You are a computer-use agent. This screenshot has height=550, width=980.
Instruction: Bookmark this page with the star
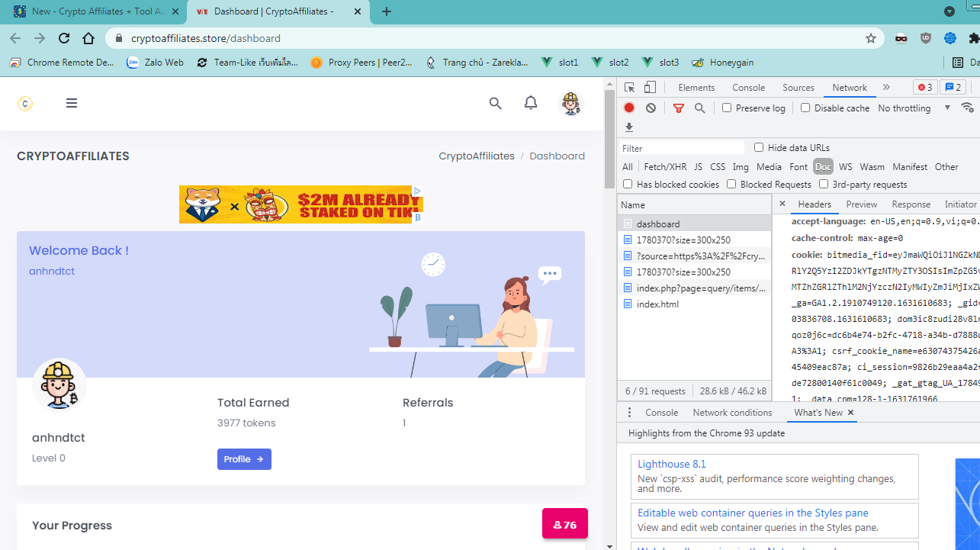point(871,38)
